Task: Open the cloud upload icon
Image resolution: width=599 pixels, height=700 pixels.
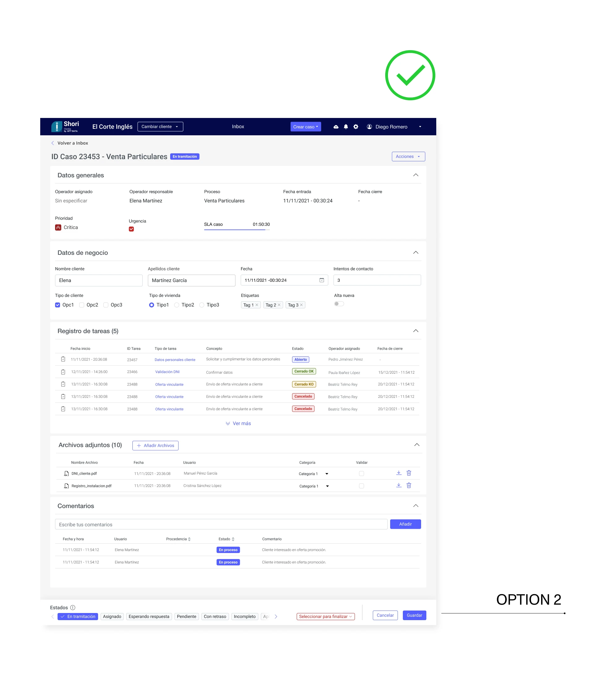Action: [336, 127]
